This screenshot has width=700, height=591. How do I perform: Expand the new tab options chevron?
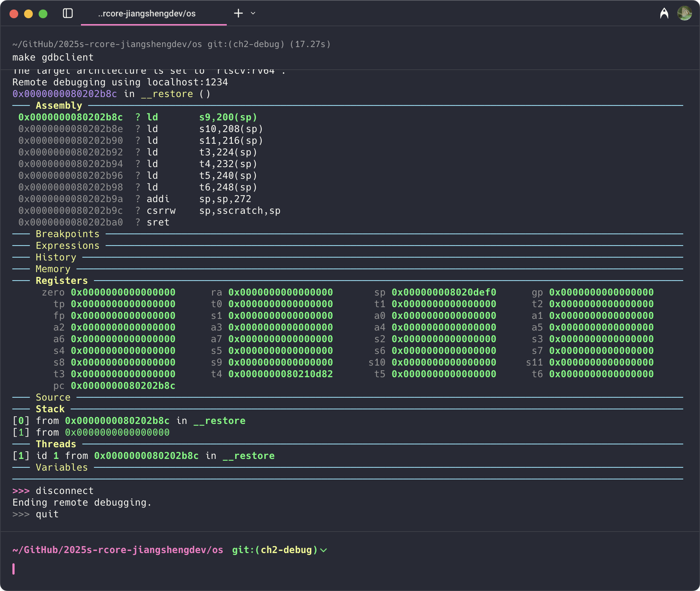253,13
